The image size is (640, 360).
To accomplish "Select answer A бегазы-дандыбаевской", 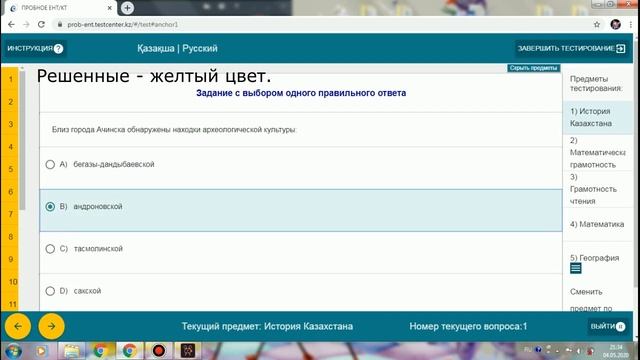I will tap(301, 164).
